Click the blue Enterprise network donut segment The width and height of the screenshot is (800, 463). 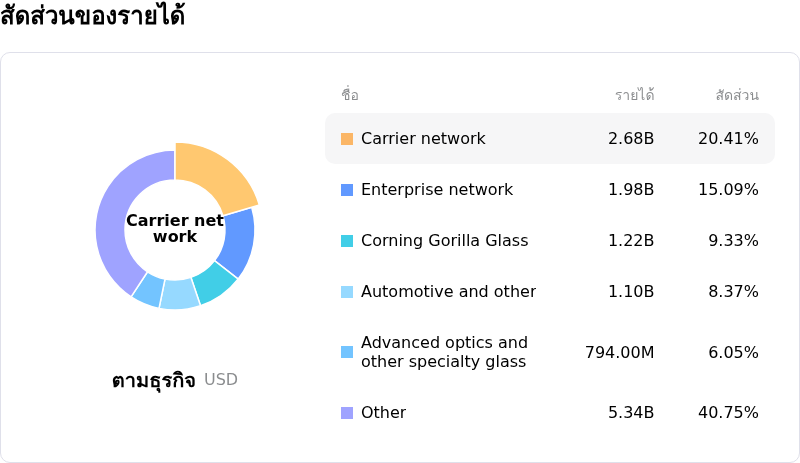(x=236, y=241)
